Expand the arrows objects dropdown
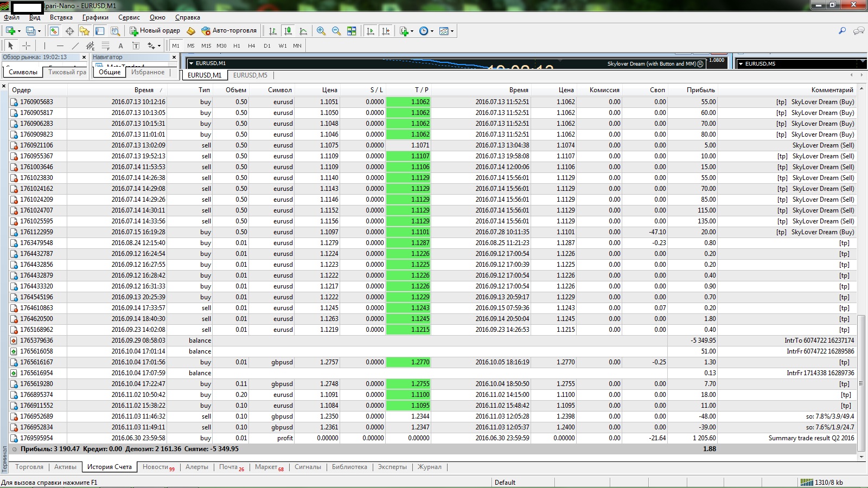 tap(159, 46)
